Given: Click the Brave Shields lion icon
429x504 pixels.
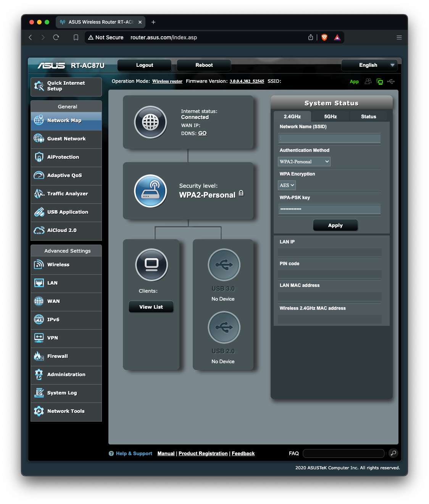Looking at the screenshot, I should tap(324, 37).
